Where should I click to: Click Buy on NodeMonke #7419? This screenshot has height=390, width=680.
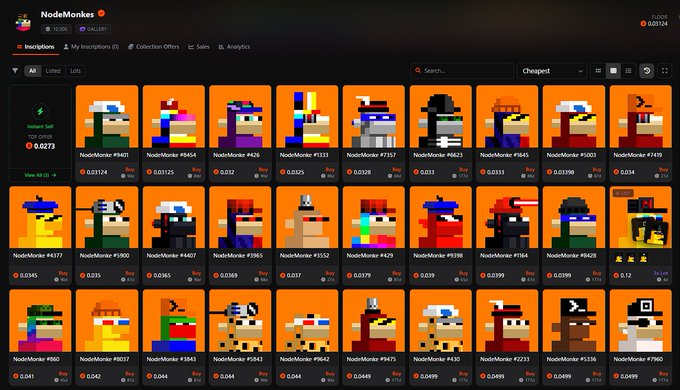click(664, 170)
